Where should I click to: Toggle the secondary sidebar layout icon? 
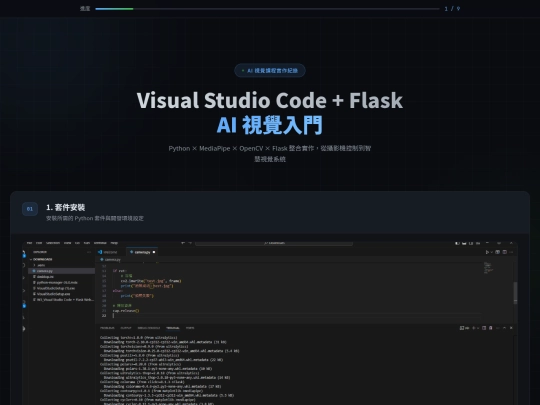click(x=471, y=243)
